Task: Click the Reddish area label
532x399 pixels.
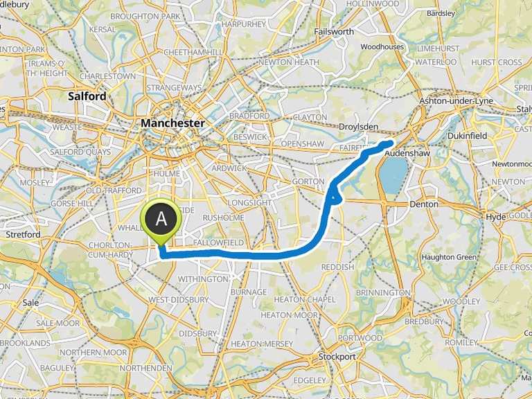Action: pyautogui.click(x=337, y=267)
